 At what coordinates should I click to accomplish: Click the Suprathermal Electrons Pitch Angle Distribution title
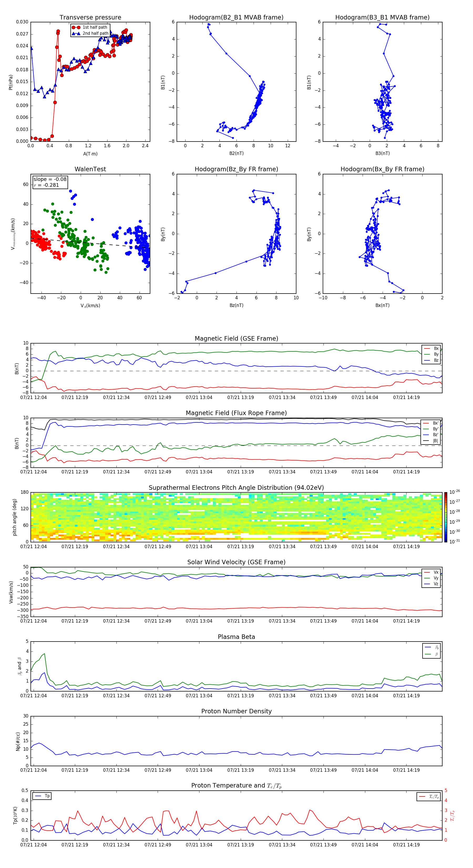click(x=236, y=488)
